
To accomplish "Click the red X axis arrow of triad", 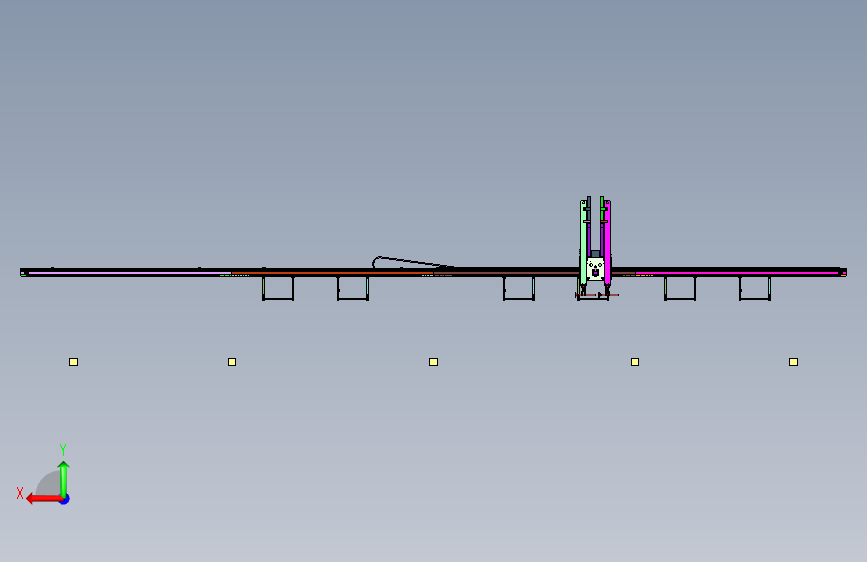I will click(x=44, y=499).
